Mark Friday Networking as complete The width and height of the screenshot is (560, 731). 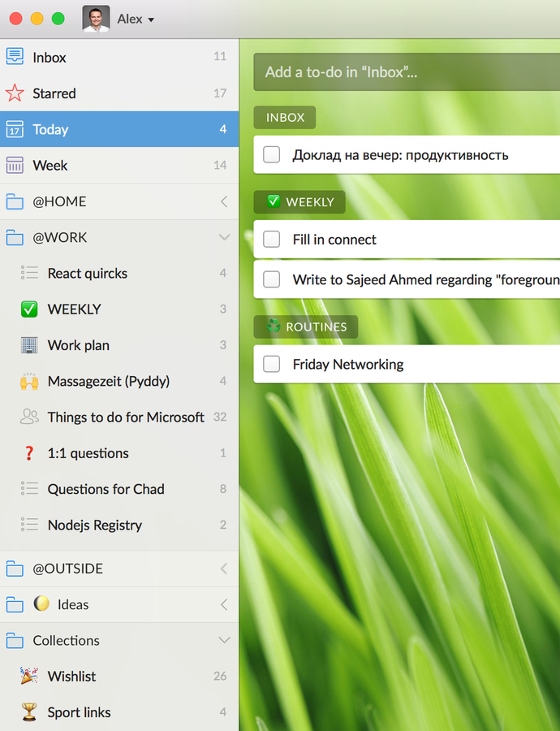coord(272,364)
